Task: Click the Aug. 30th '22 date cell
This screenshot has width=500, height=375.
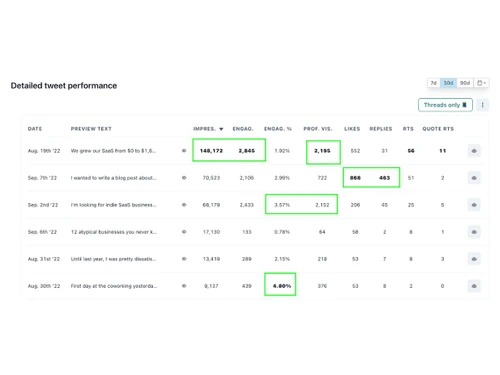Action: [x=44, y=286]
